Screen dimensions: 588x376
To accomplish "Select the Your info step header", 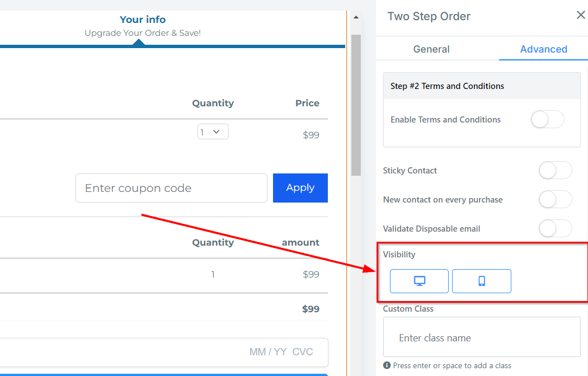I will 143,20.
